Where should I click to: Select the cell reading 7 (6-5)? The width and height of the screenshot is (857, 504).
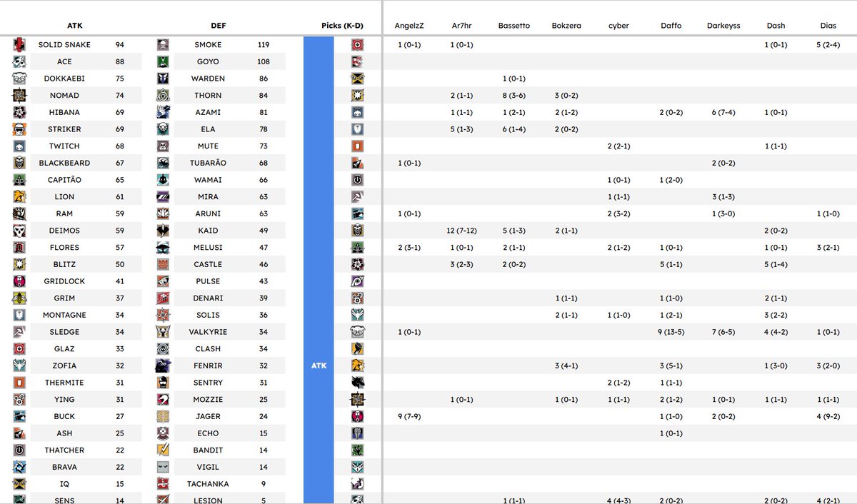pyautogui.click(x=723, y=332)
